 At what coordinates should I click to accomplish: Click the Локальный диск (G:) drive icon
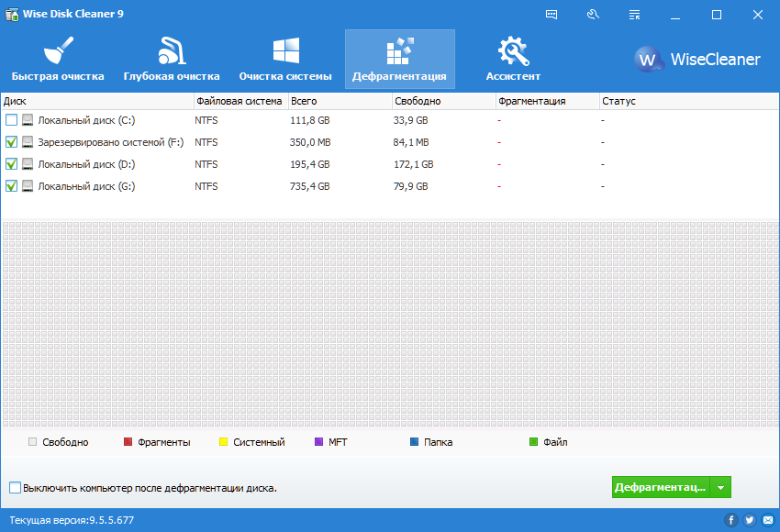tap(28, 186)
